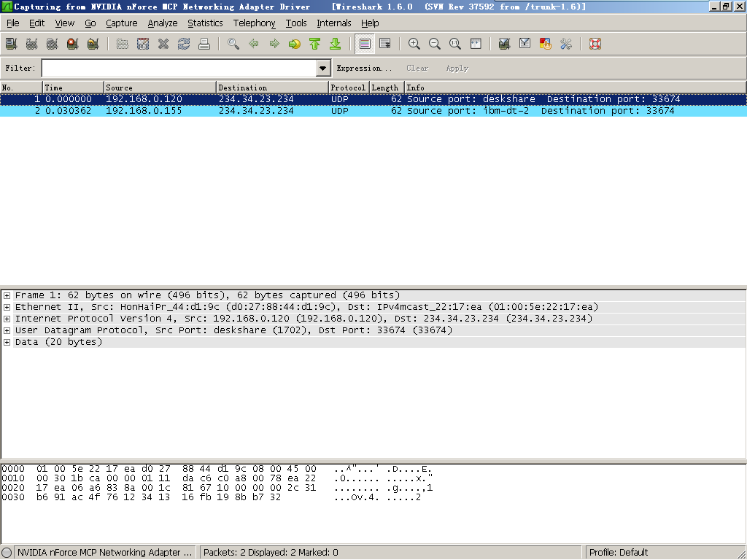Sort by the Length column header
This screenshot has width=747, height=560.
(x=387, y=87)
